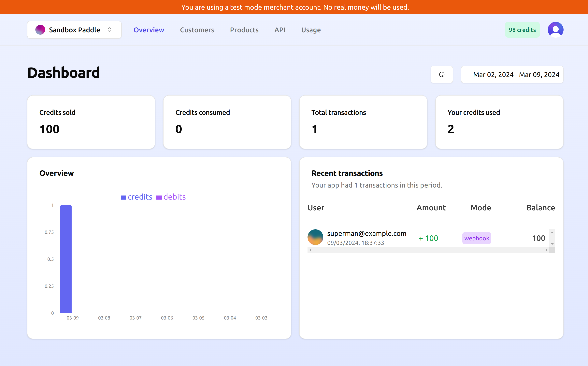Image resolution: width=588 pixels, height=366 pixels.
Task: Navigate to the Usage tab
Action: click(311, 30)
